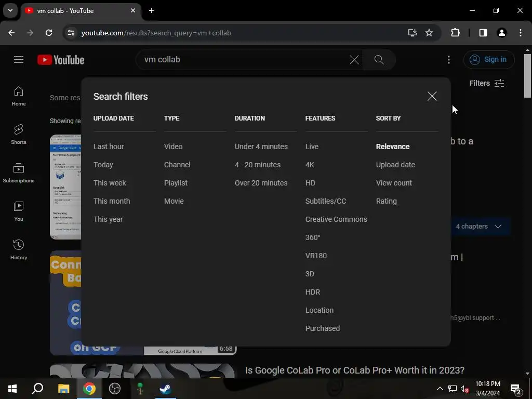Screen dimensions: 532x399
Task: Toggle the 3D feature filter
Action: pyautogui.click(x=310, y=274)
